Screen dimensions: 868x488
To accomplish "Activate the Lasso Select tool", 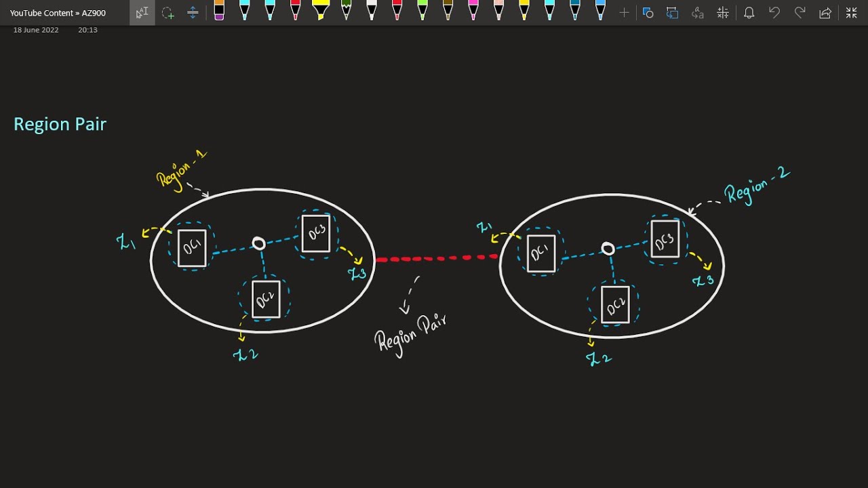I will 167,13.
